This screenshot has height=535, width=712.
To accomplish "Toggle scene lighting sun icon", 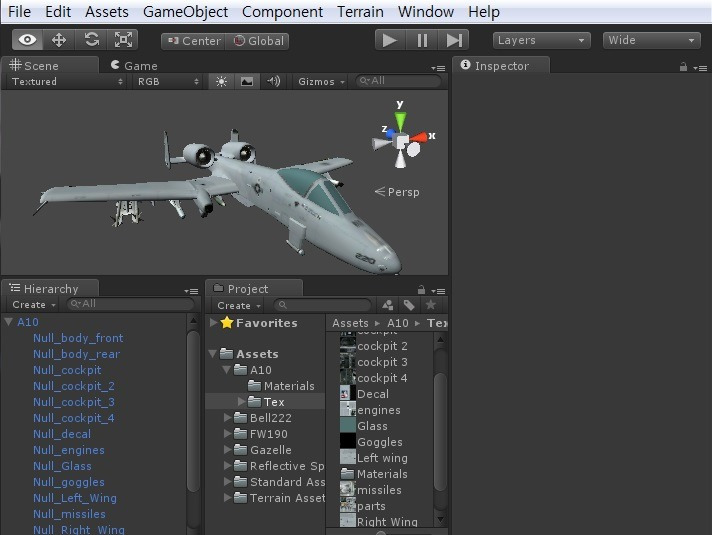I will [x=221, y=81].
